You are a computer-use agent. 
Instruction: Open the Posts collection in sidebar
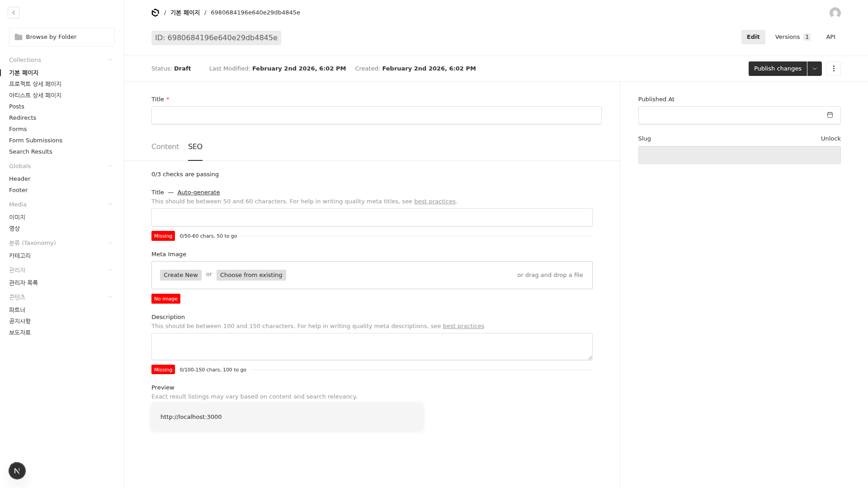pyautogui.click(x=17, y=107)
